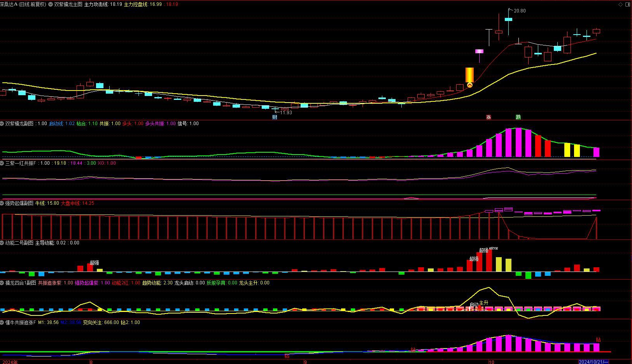
Task: Click the 20.80 high price label
Action: pyautogui.click(x=520, y=11)
